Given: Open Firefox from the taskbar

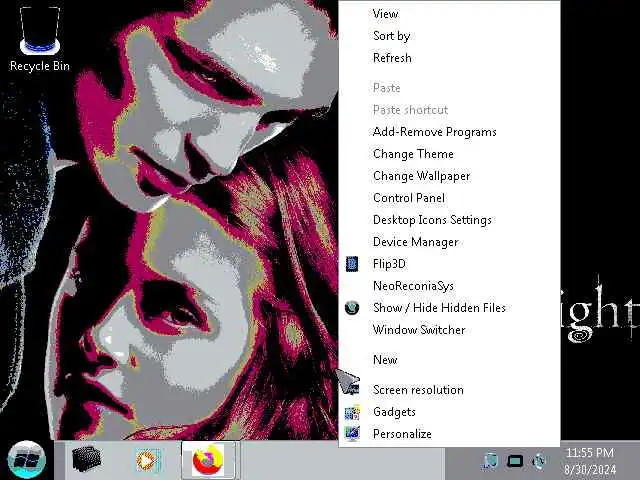Looking at the screenshot, I should tap(208, 460).
